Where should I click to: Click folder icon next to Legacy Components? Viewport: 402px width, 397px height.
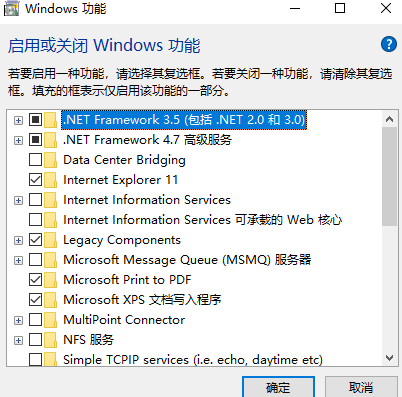[50, 240]
